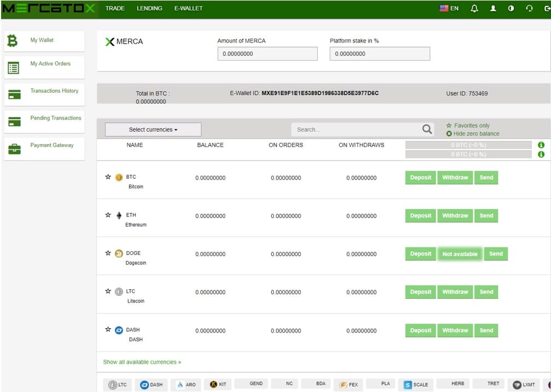Go to My Active Orders
This screenshot has height=392, width=551.
pyautogui.click(x=44, y=67)
